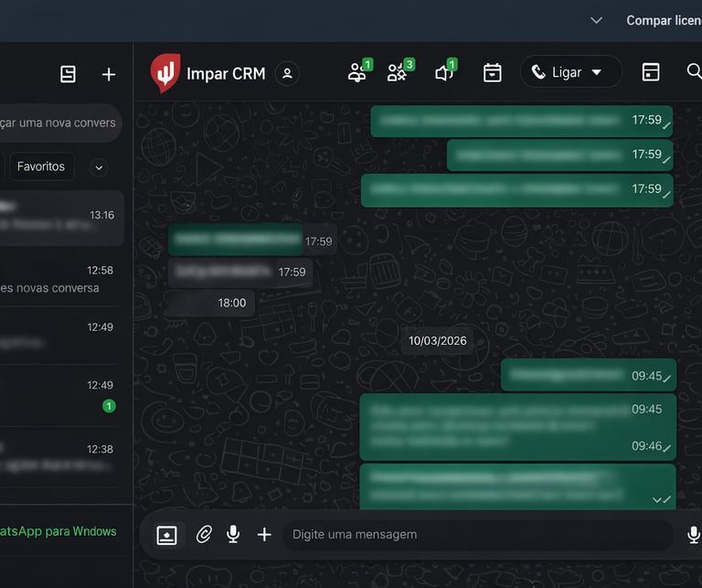Expand the top bar chevron near Comprar
Viewport: 702px width, 588px height.
tap(596, 20)
